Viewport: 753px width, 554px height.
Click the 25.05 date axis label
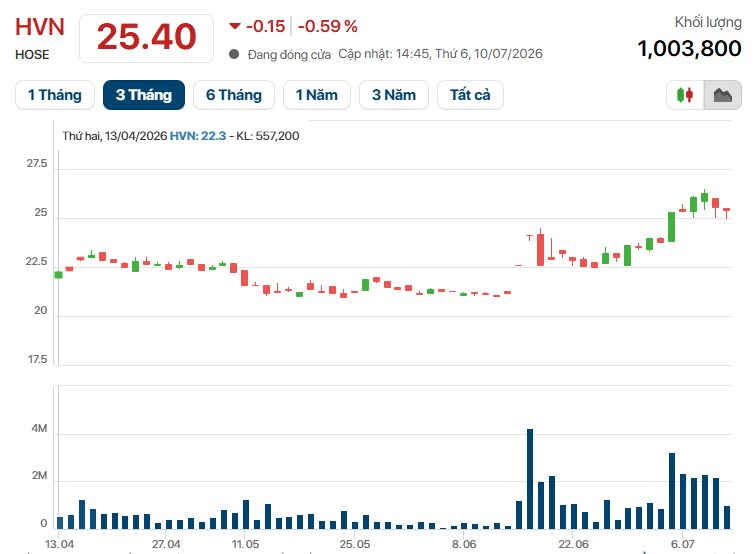point(355,544)
